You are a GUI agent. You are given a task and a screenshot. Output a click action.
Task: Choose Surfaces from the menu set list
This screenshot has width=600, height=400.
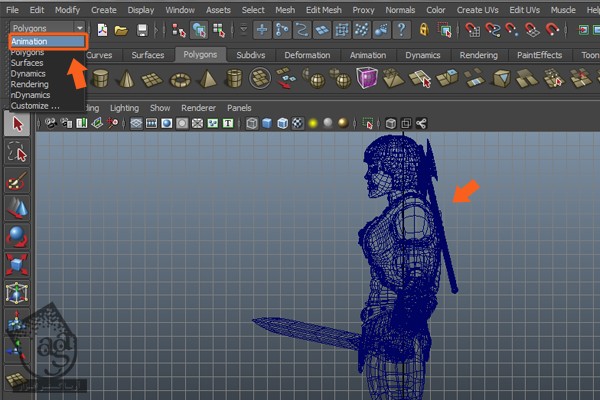(x=27, y=63)
